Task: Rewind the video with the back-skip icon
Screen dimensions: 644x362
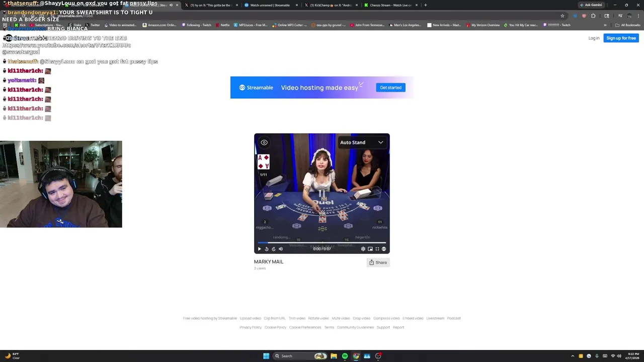Action: [x=267, y=249]
